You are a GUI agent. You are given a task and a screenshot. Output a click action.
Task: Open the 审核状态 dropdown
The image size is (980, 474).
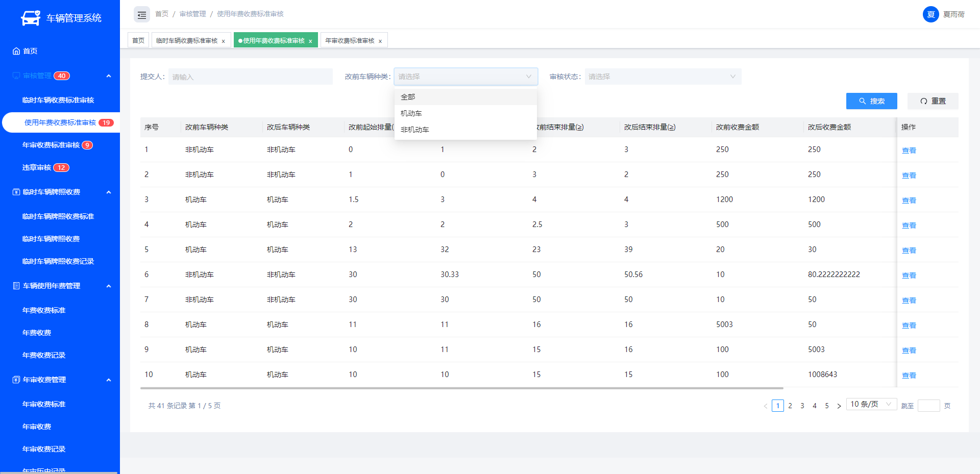pos(663,77)
